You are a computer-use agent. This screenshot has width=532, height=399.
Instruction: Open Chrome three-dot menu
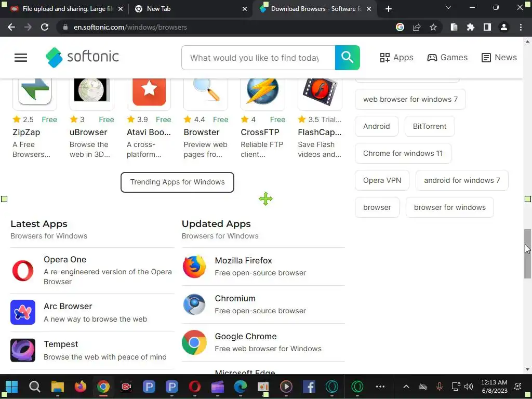521,27
